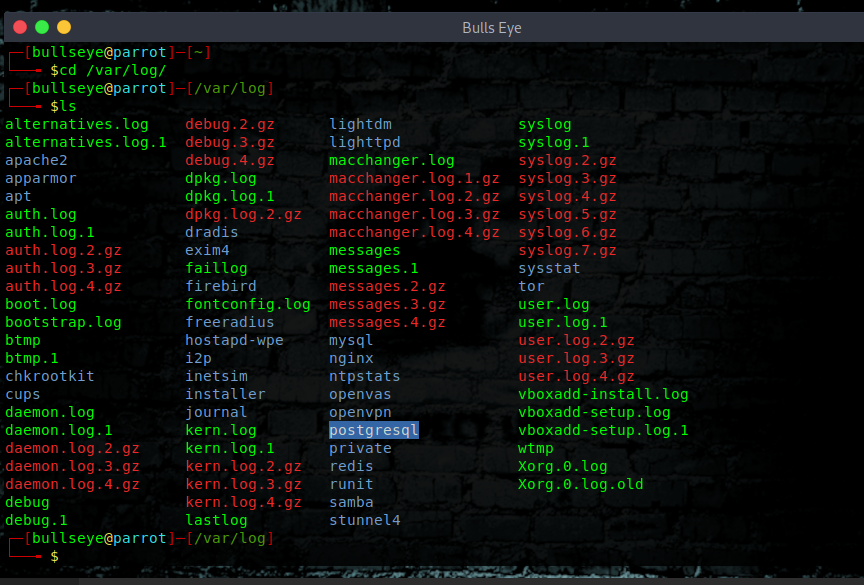
Task: Click the Xorg.0.log.old file entry
Action: (580, 484)
